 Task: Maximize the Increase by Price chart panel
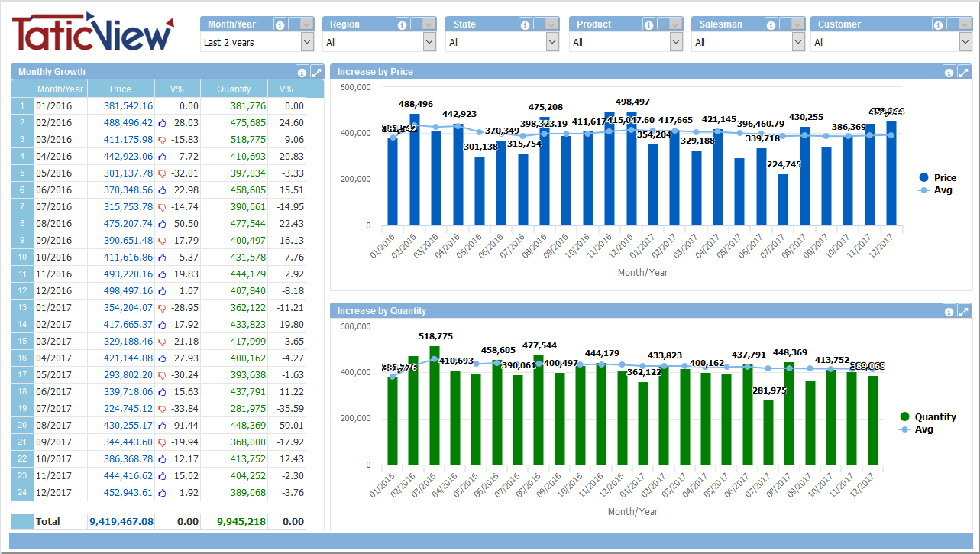pyautogui.click(x=963, y=71)
